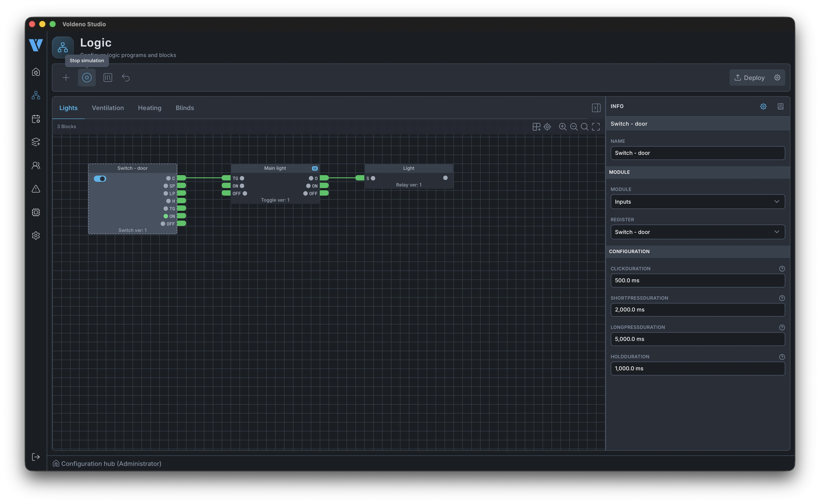Click the Configuration hub (Administrator) status text
The width and height of the screenshot is (820, 504).
coord(111,464)
